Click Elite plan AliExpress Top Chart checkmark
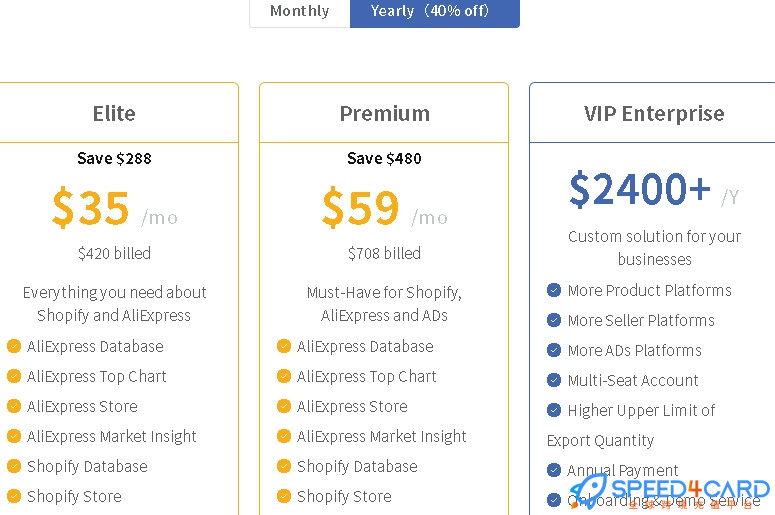Image resolution: width=775 pixels, height=515 pixels. pos(14,376)
